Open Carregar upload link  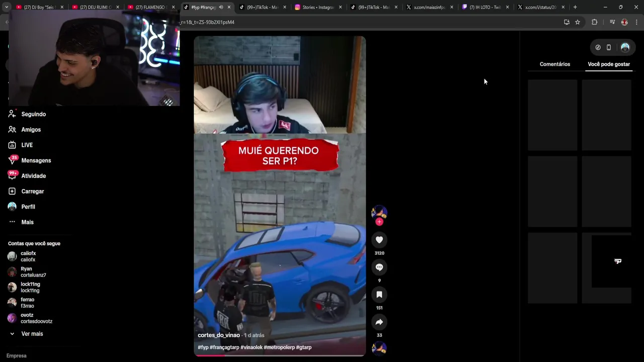[33, 191]
